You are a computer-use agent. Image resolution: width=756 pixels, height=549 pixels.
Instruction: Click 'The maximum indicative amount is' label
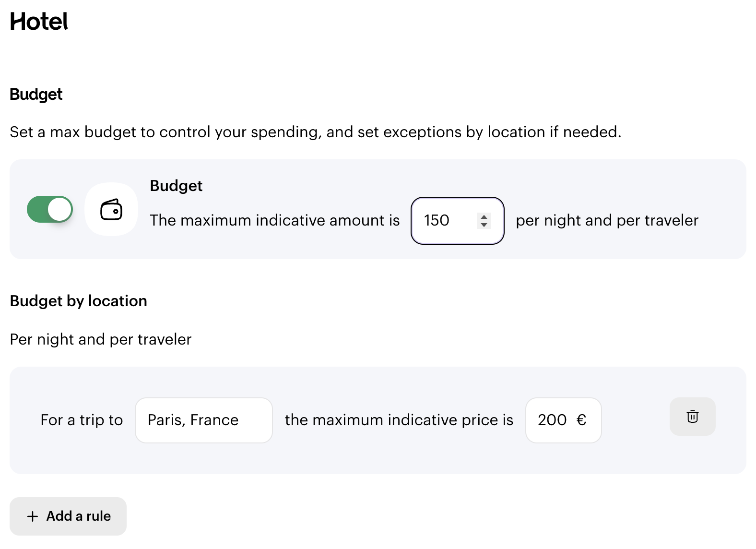click(x=275, y=220)
